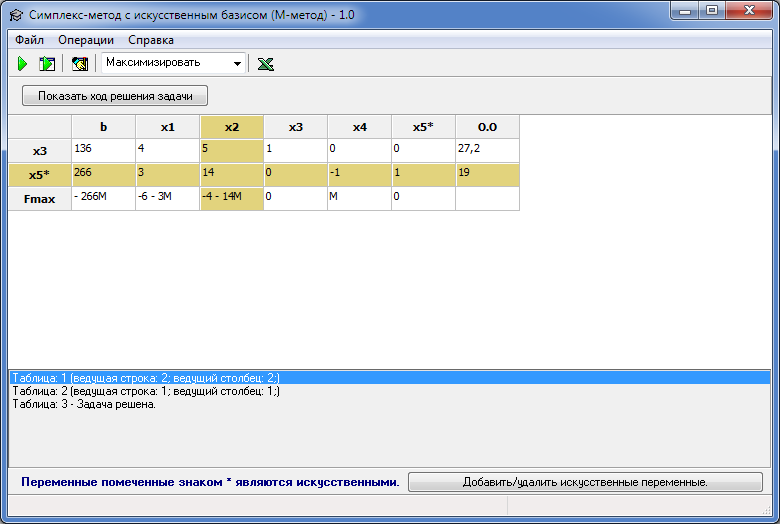The height and width of the screenshot is (524, 780).
Task: Click the cell showing 27,2
Action: tap(488, 150)
